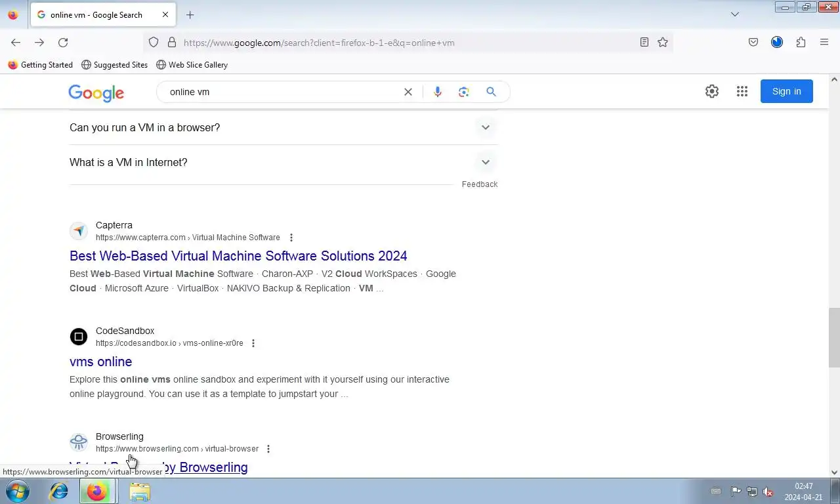Click the Google logo
This screenshot has width=840, height=504.
click(x=96, y=93)
